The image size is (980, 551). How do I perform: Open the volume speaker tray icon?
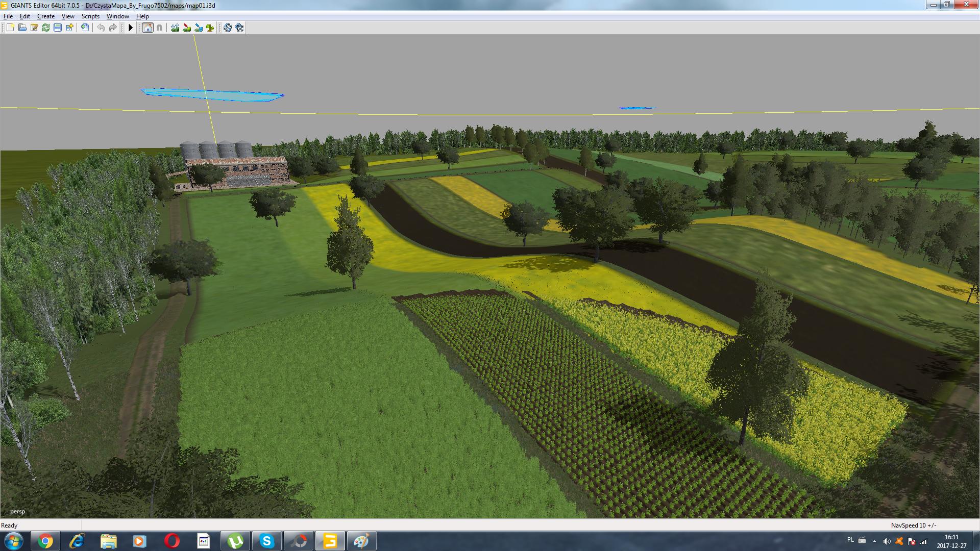(x=887, y=541)
